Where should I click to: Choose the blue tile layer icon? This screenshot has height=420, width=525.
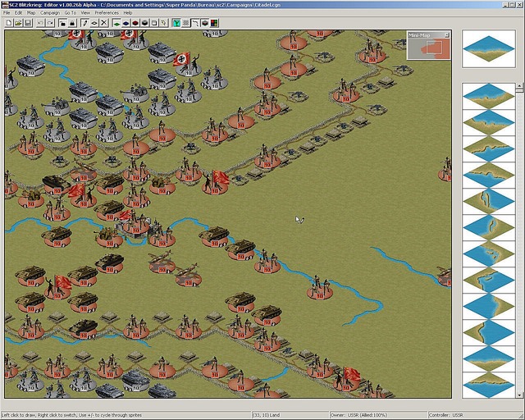(x=126, y=23)
